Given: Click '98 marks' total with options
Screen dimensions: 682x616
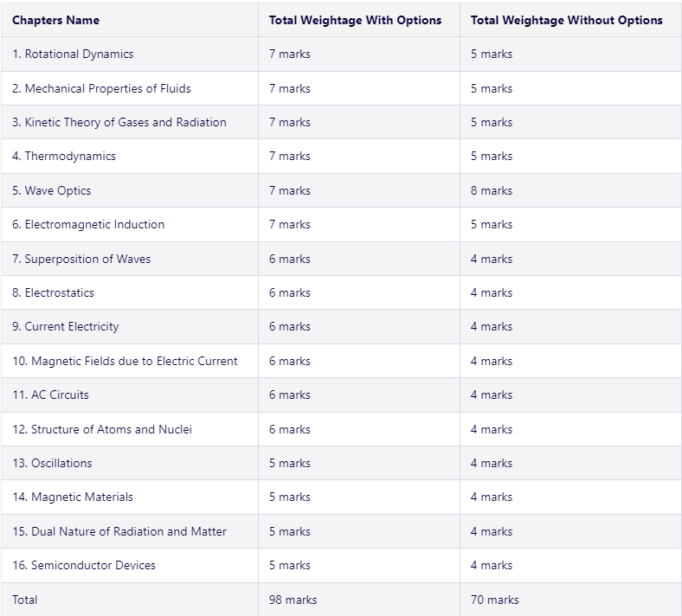Looking at the screenshot, I should [293, 600].
